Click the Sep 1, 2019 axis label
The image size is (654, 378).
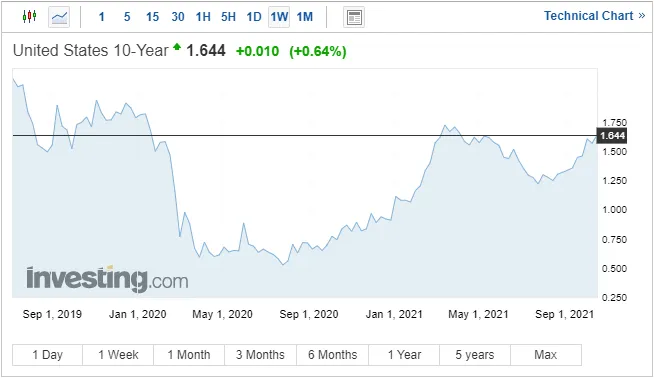click(x=52, y=314)
